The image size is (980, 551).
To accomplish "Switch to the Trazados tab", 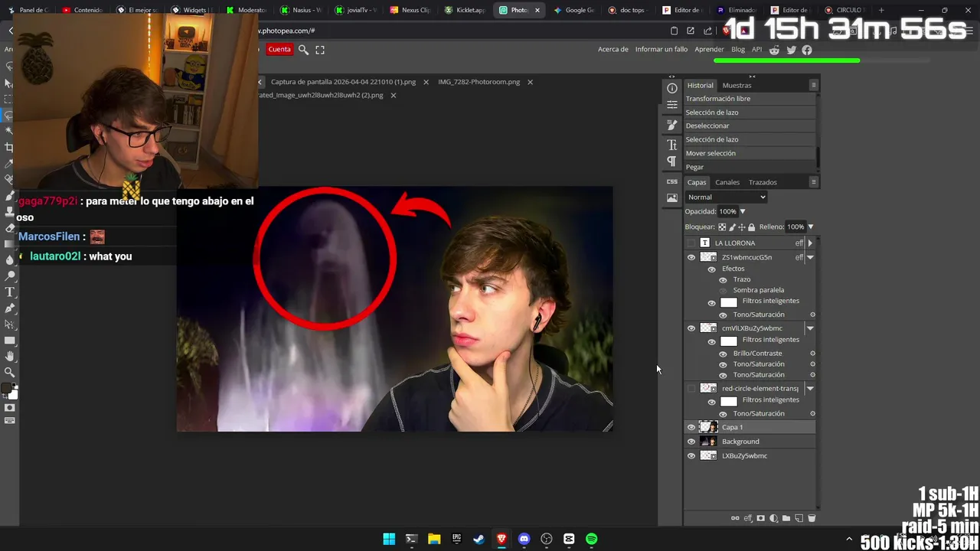I will 763,182.
